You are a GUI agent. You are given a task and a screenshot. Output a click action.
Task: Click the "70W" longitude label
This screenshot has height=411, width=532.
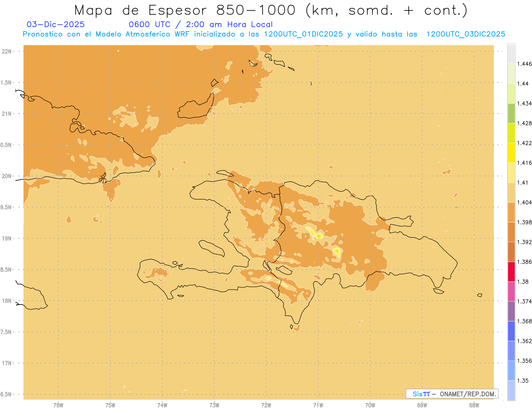(370, 405)
